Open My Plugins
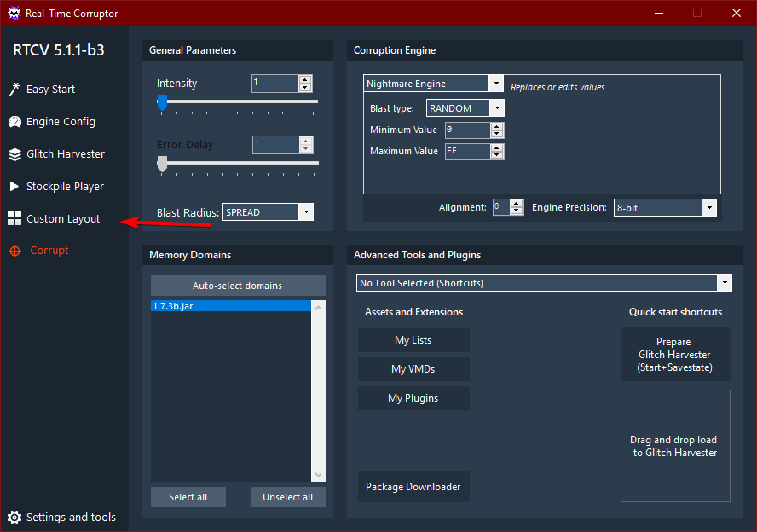The image size is (757, 532). 413,398
